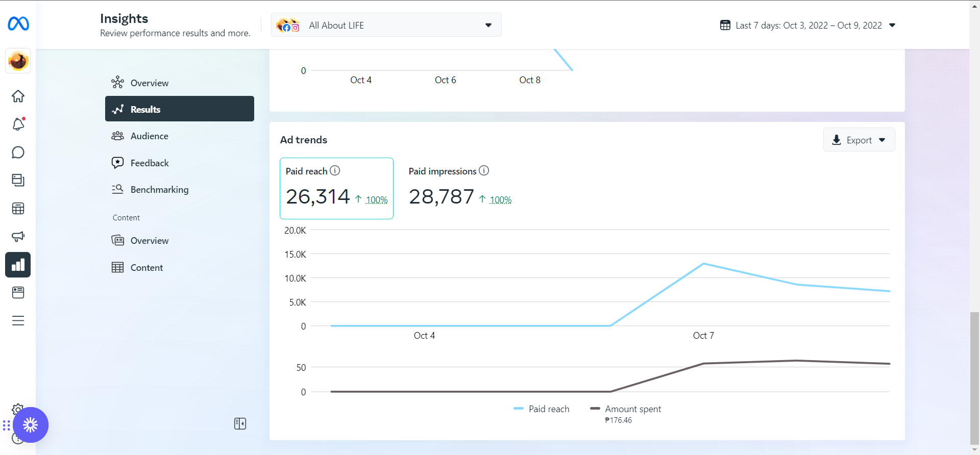Image resolution: width=980 pixels, height=455 pixels.
Task: Click Paid impressions 100% change link
Action: pyautogui.click(x=500, y=200)
